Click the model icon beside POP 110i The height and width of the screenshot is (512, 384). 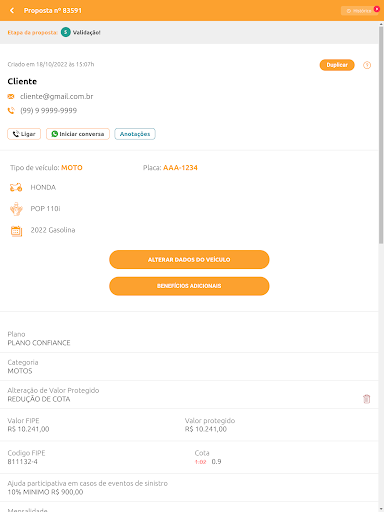pyautogui.click(x=16, y=209)
